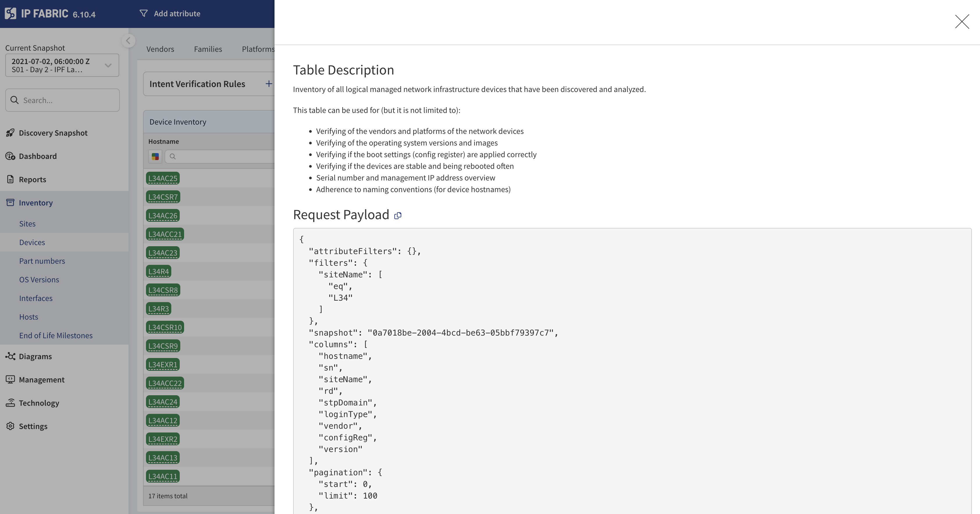Open the Diagrams section
Image resolution: width=980 pixels, height=514 pixels.
point(35,356)
